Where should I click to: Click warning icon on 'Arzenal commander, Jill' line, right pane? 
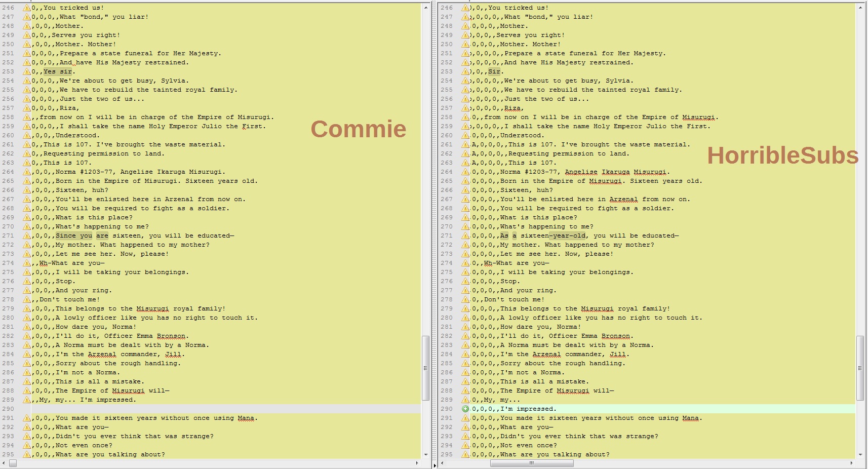point(465,354)
